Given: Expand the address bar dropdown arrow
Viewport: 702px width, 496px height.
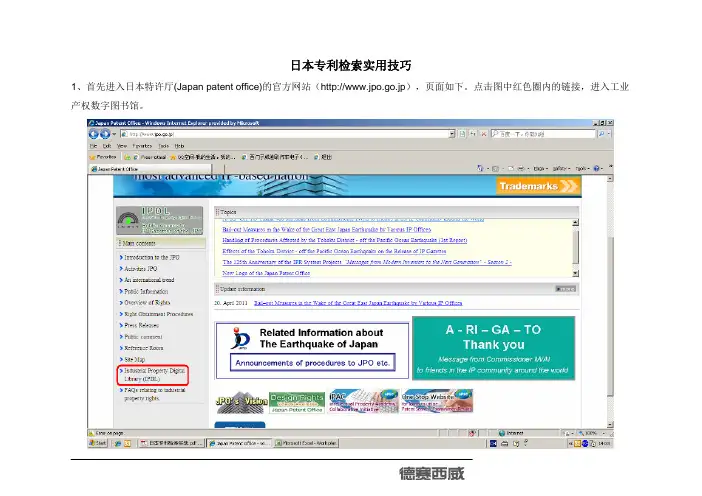Looking at the screenshot, I should [x=453, y=133].
